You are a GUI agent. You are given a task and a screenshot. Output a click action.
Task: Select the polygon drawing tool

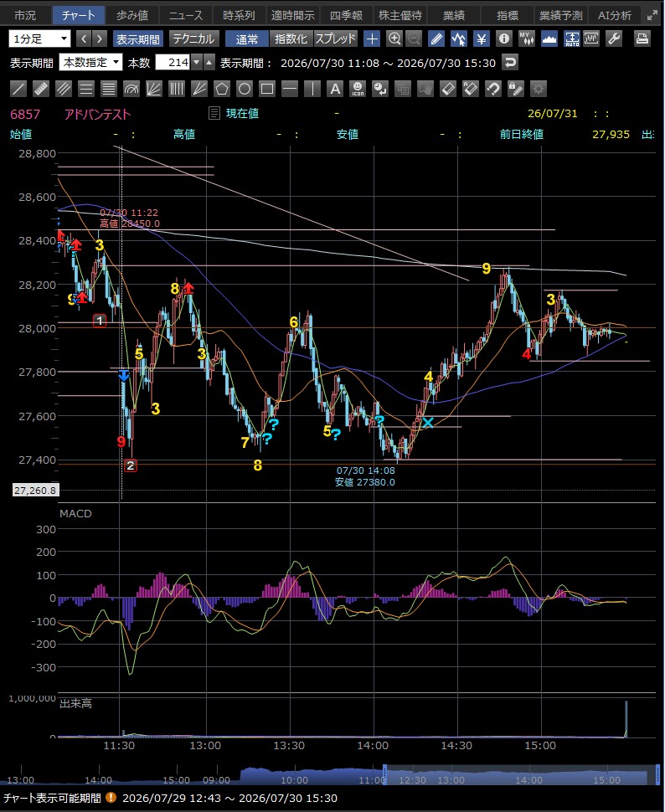pos(222,89)
